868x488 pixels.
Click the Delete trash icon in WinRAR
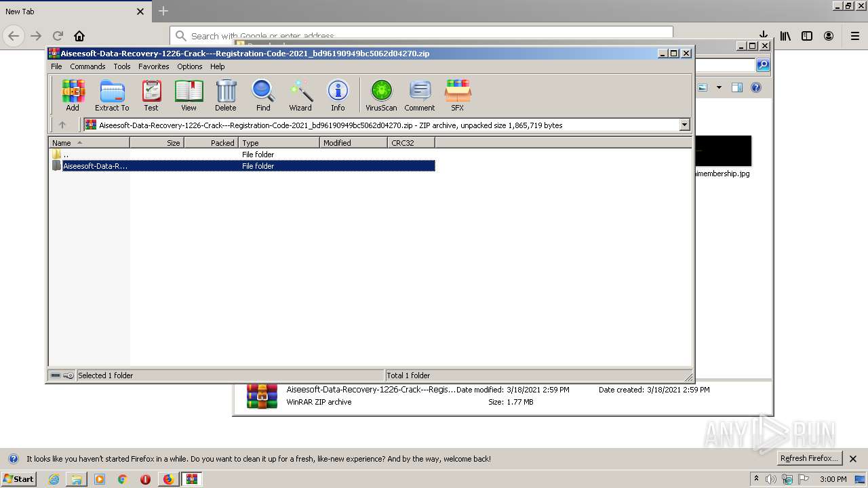[x=226, y=96]
